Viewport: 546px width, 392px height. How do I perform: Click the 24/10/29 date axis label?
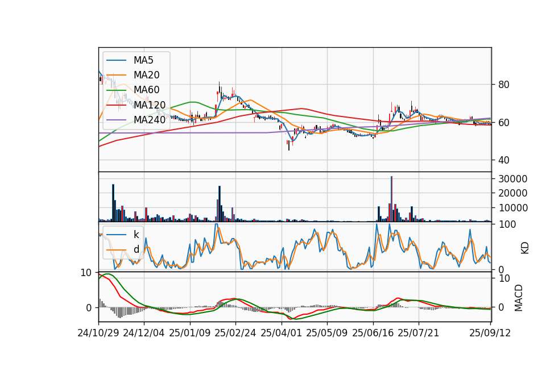[98, 333]
